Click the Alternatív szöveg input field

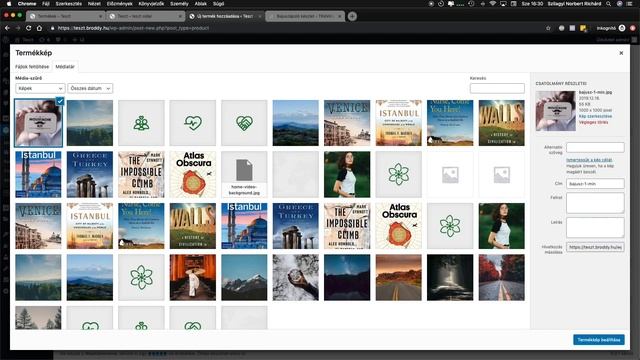click(x=595, y=147)
